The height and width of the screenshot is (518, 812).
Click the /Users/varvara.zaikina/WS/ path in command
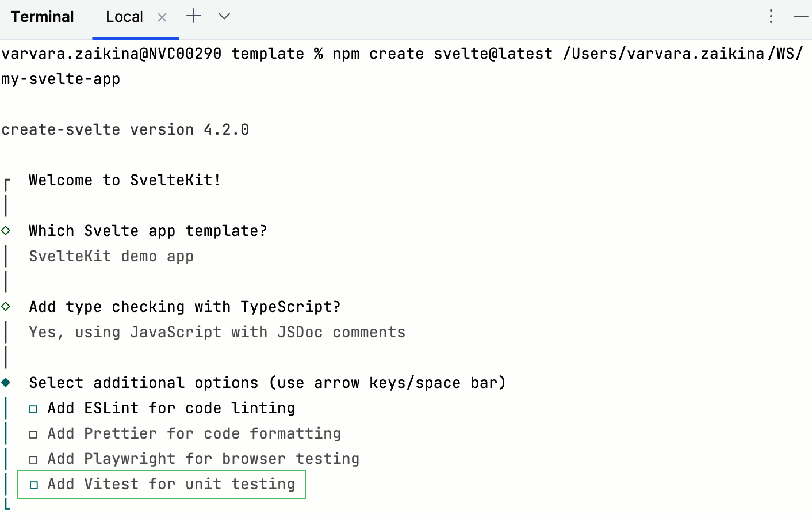(x=683, y=54)
